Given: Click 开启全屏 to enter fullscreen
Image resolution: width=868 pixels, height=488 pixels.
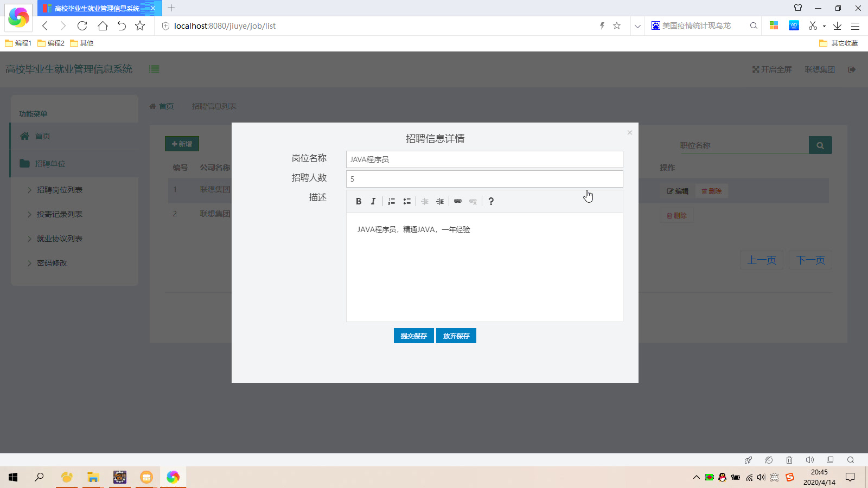Looking at the screenshot, I should [x=772, y=69].
